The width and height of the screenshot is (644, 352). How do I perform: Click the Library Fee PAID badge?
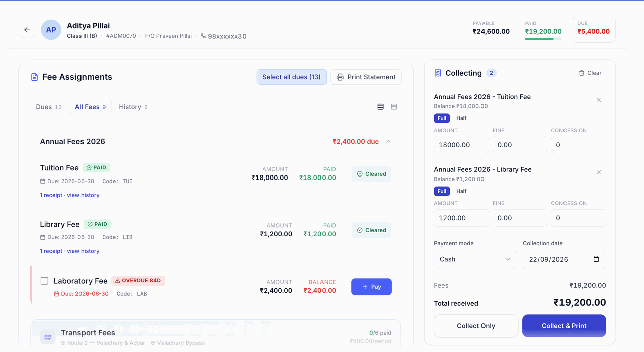pyautogui.click(x=97, y=224)
